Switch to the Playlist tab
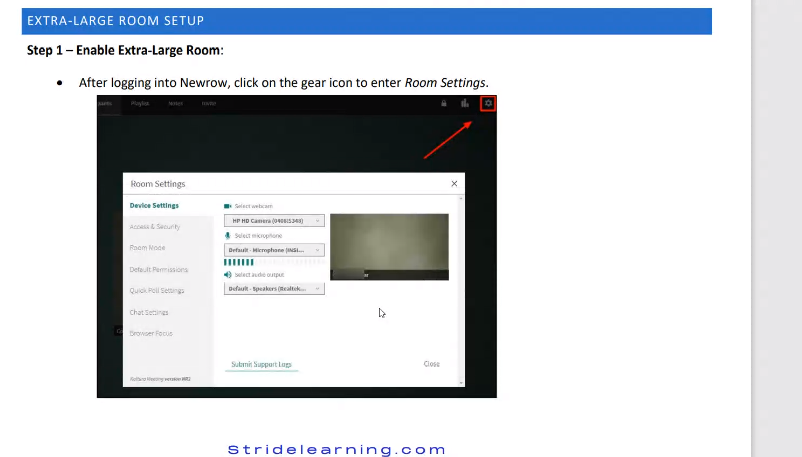The height and width of the screenshot is (457, 802). pos(140,103)
